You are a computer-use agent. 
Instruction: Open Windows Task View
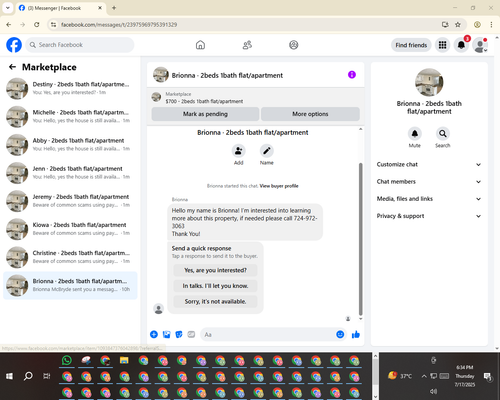47,376
